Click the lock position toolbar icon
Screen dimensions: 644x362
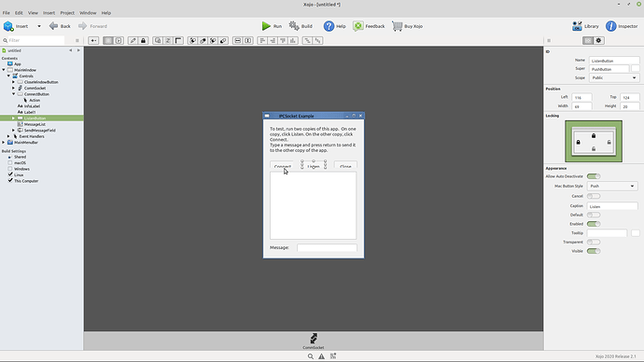click(x=143, y=40)
